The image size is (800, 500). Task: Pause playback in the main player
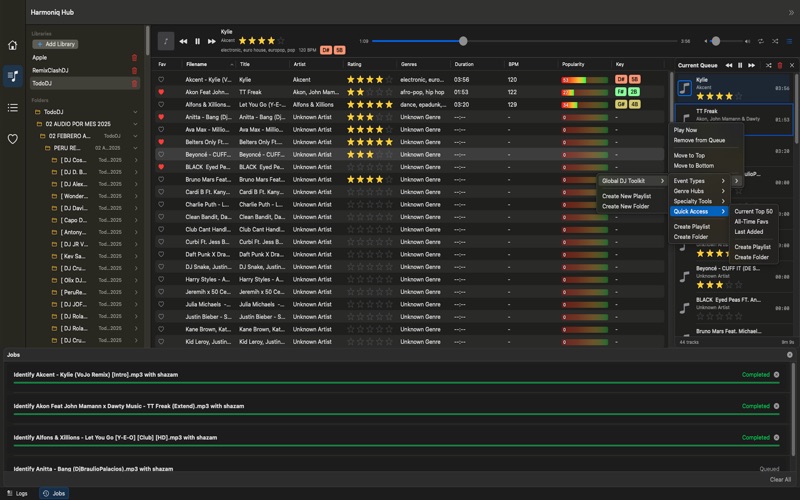[x=197, y=41]
